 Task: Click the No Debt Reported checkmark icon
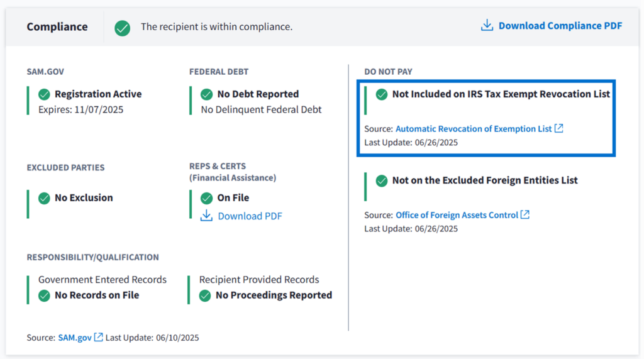[206, 94]
